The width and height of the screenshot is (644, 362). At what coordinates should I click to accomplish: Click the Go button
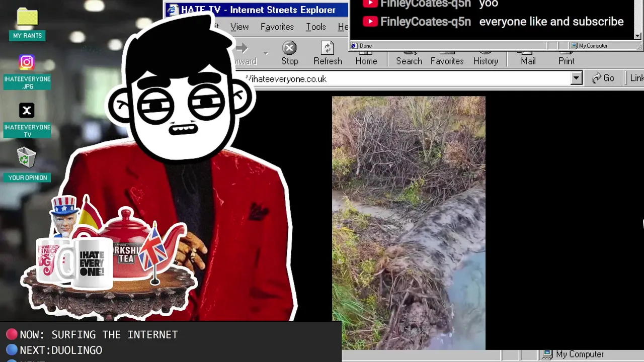[x=603, y=78]
